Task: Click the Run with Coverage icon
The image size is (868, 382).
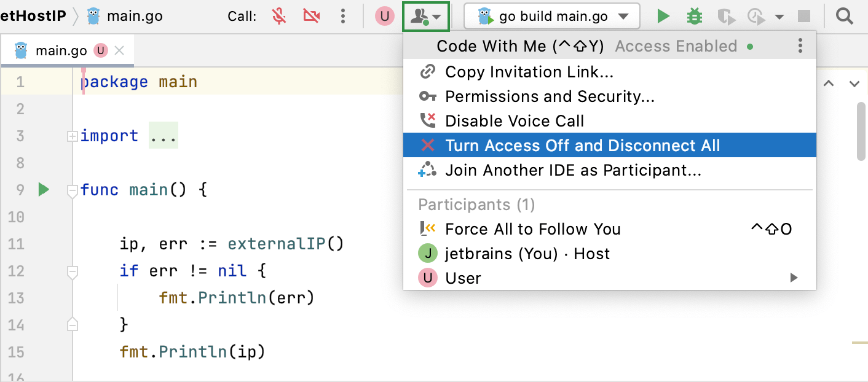Action: click(727, 17)
